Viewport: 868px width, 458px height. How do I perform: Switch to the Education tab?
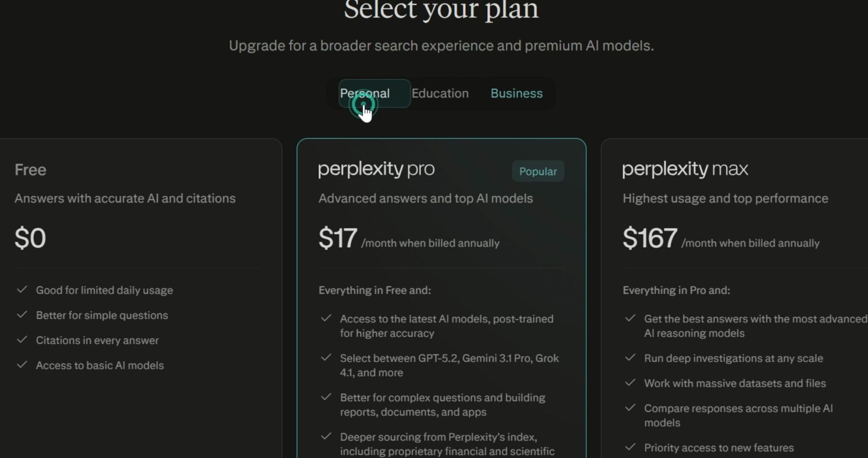point(440,93)
